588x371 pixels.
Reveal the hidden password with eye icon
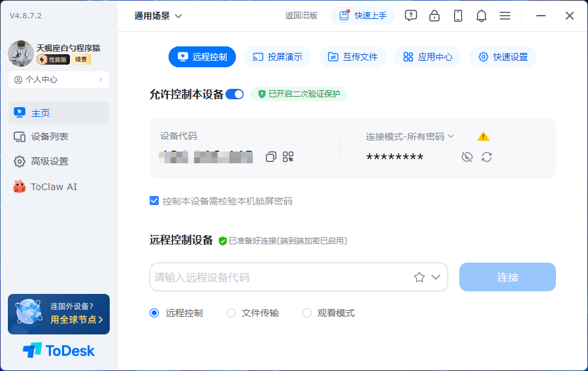point(467,157)
